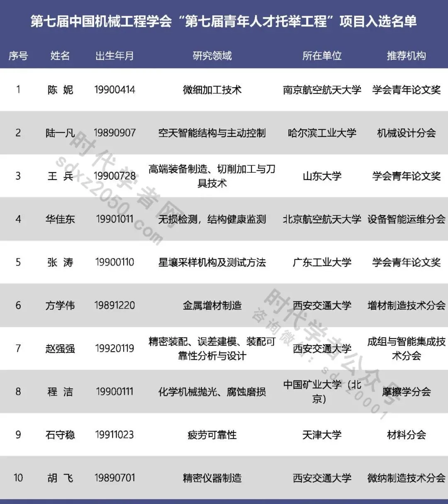Select the 出生年月 column header

point(114,56)
